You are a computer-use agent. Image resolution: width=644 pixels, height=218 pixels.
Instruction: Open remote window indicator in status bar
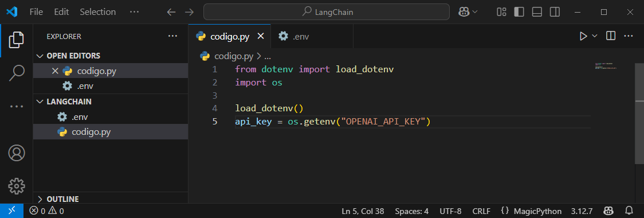pos(13,211)
